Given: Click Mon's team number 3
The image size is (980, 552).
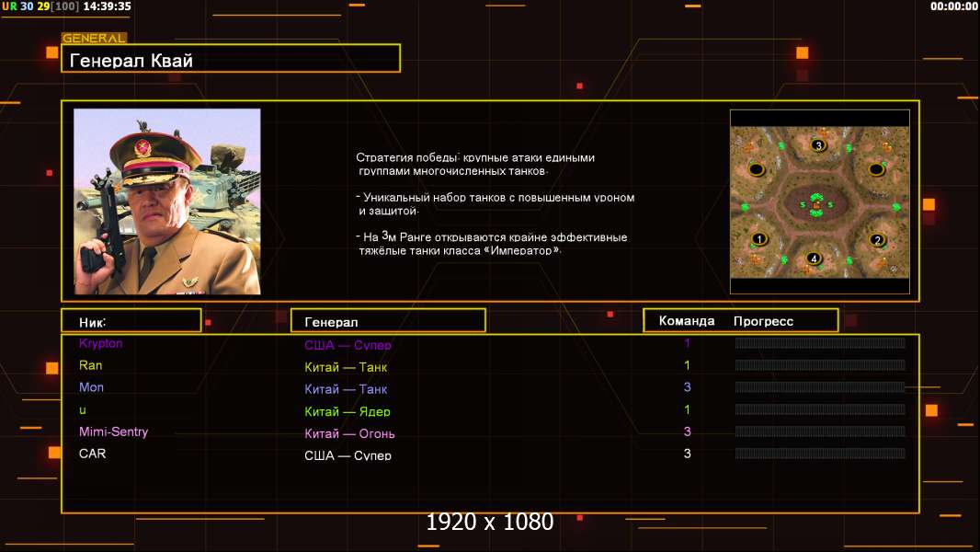Looking at the screenshot, I should 687,387.
